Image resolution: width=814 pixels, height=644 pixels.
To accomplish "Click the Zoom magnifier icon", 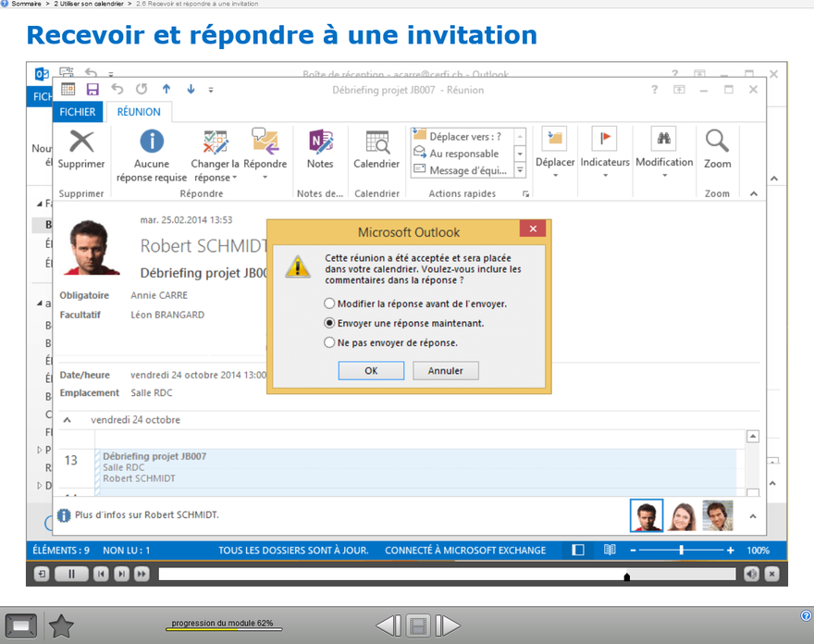I will tap(717, 142).
